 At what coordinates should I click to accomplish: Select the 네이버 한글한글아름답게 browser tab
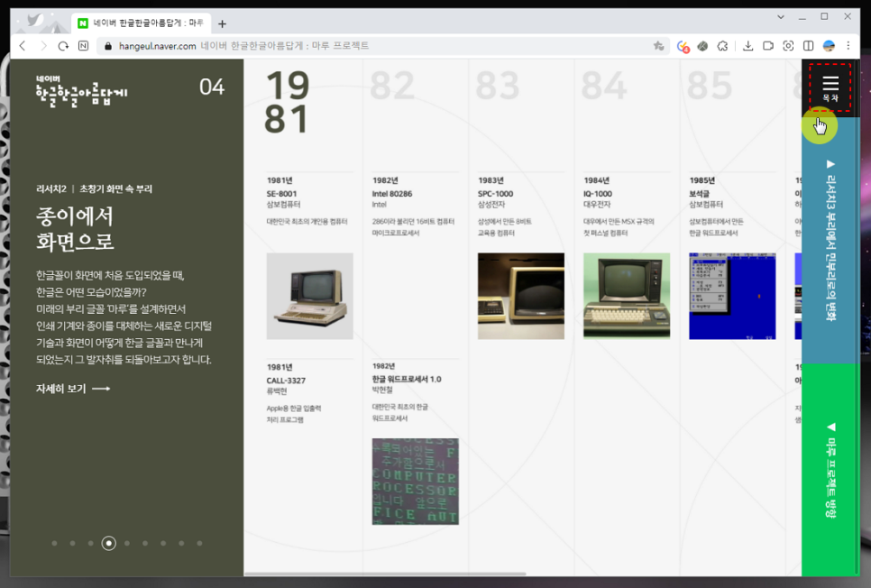141,23
